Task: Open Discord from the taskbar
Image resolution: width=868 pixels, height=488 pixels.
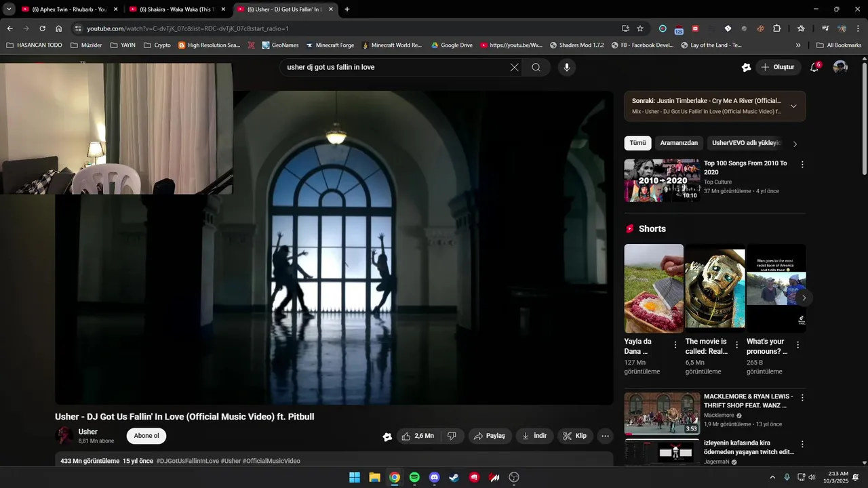Action: click(435, 477)
